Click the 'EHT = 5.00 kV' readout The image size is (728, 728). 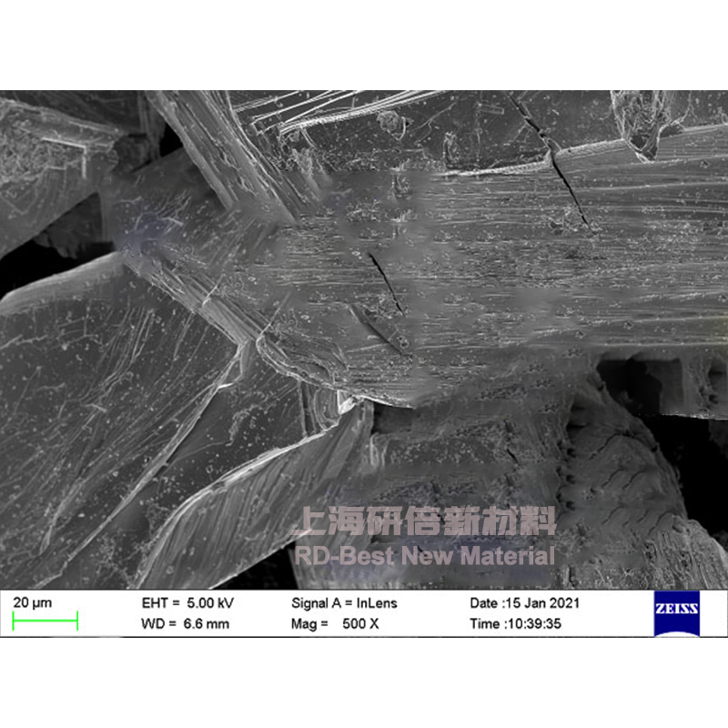187,603
